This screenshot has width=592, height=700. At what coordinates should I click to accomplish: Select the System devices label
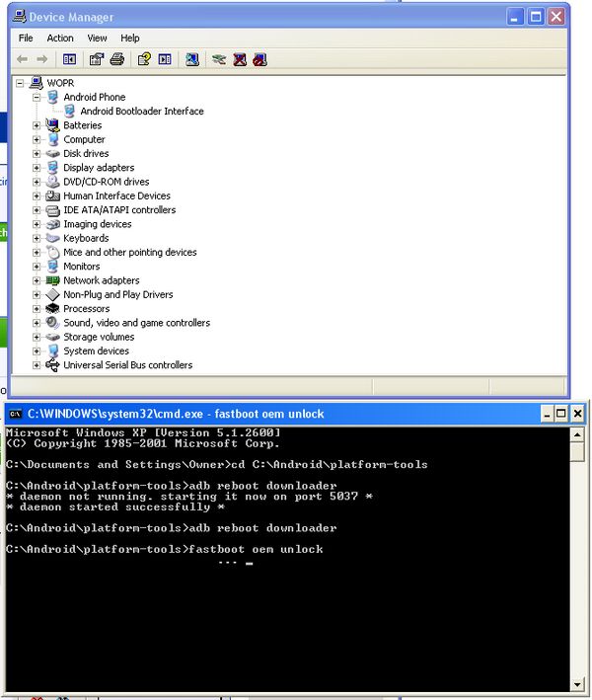click(96, 350)
